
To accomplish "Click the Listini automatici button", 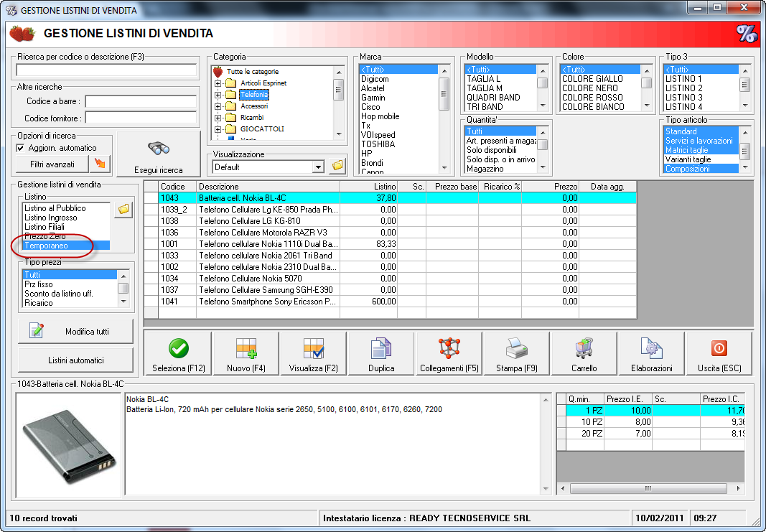I will click(75, 360).
